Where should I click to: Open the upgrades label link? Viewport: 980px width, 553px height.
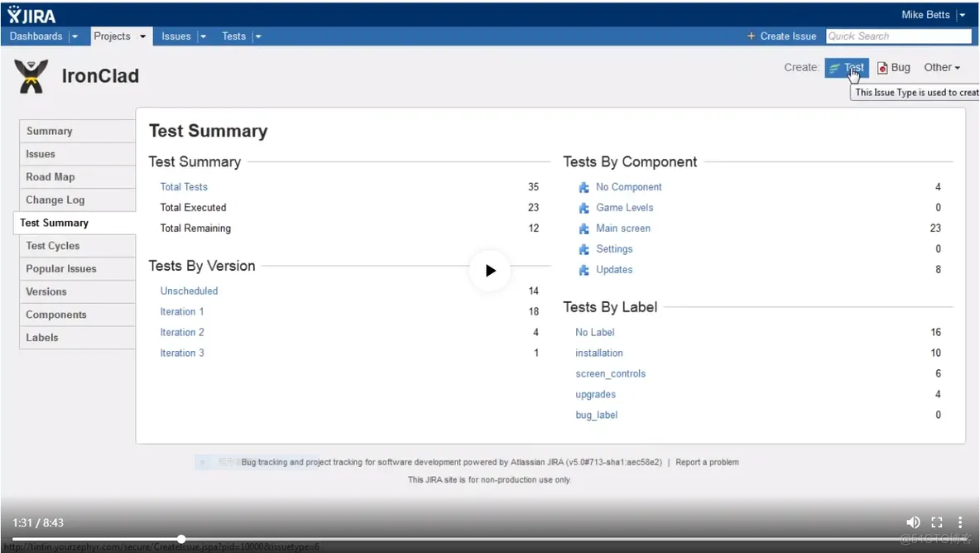[x=596, y=394]
